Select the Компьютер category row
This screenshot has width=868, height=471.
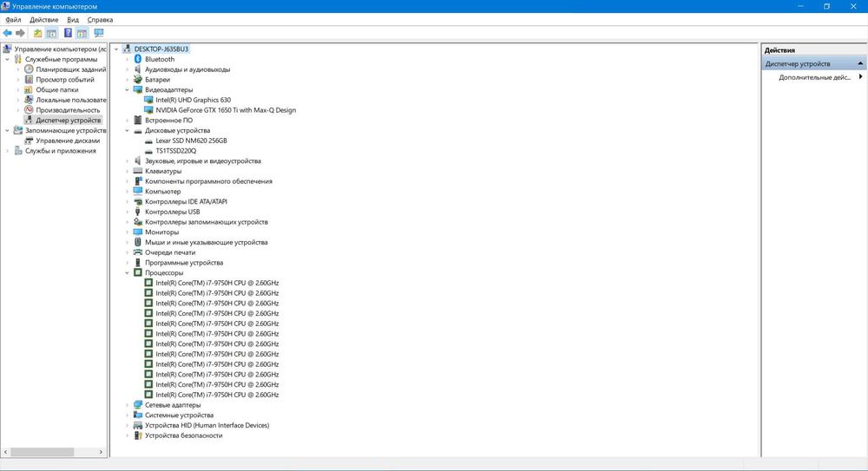coord(163,192)
